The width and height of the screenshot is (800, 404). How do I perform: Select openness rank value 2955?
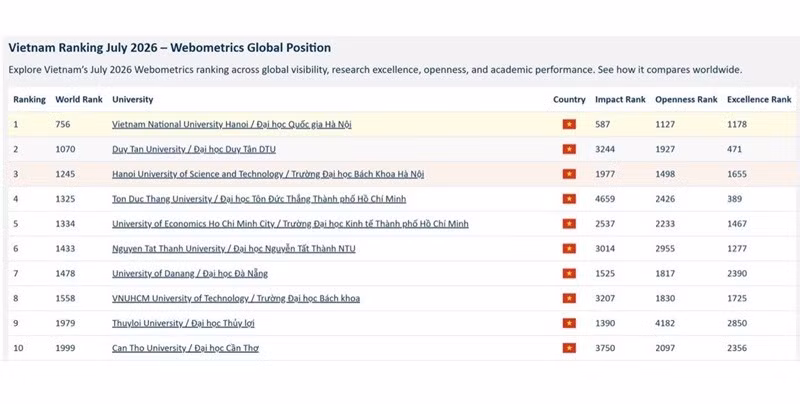click(x=665, y=249)
